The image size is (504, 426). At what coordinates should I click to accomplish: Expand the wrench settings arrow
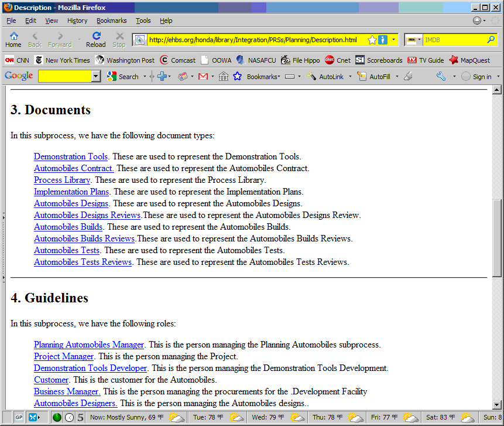point(454,77)
